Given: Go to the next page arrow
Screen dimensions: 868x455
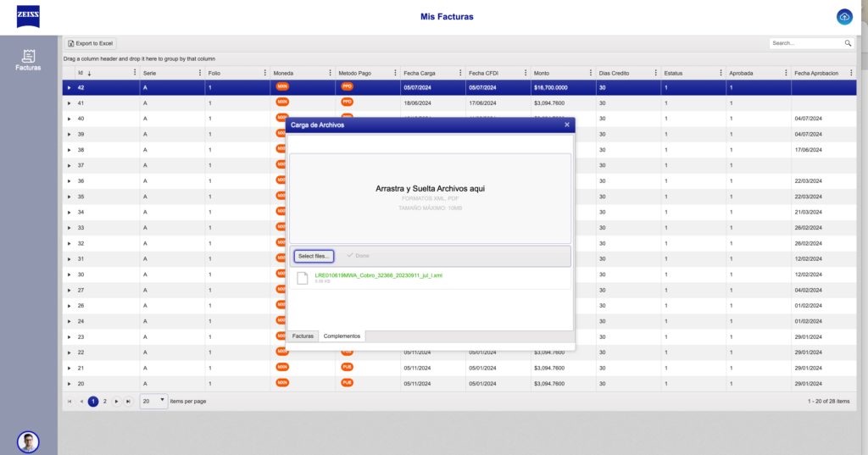Looking at the screenshot, I should [117, 401].
